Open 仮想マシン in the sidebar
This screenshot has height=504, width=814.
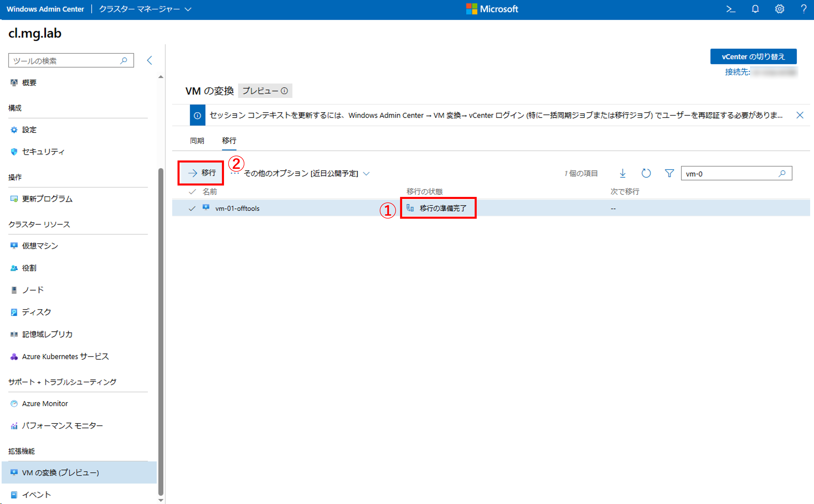pyautogui.click(x=40, y=246)
